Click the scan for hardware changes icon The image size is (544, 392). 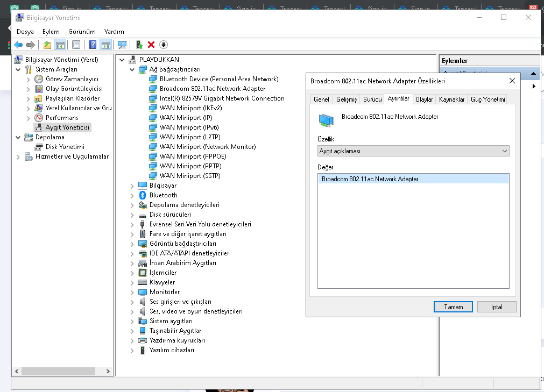122,45
